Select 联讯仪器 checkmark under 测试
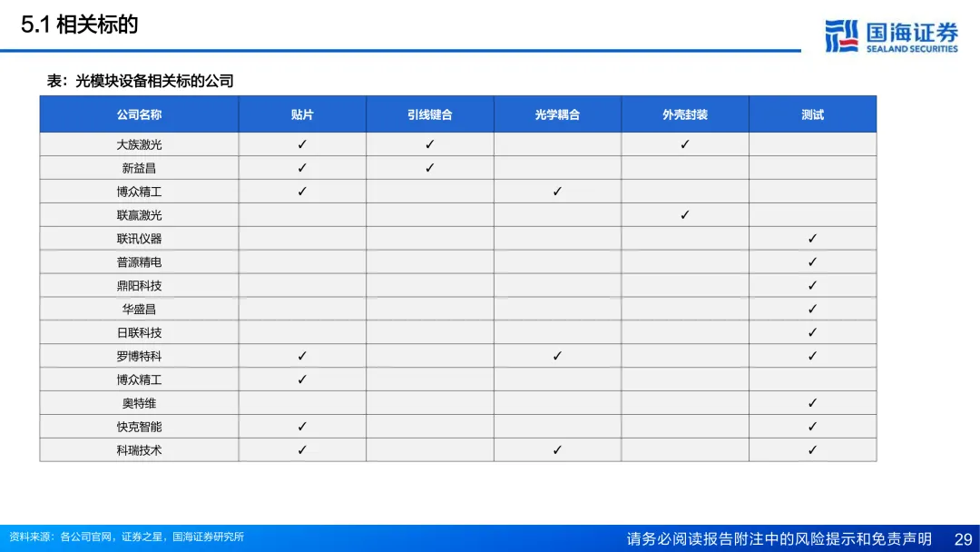 (x=812, y=239)
